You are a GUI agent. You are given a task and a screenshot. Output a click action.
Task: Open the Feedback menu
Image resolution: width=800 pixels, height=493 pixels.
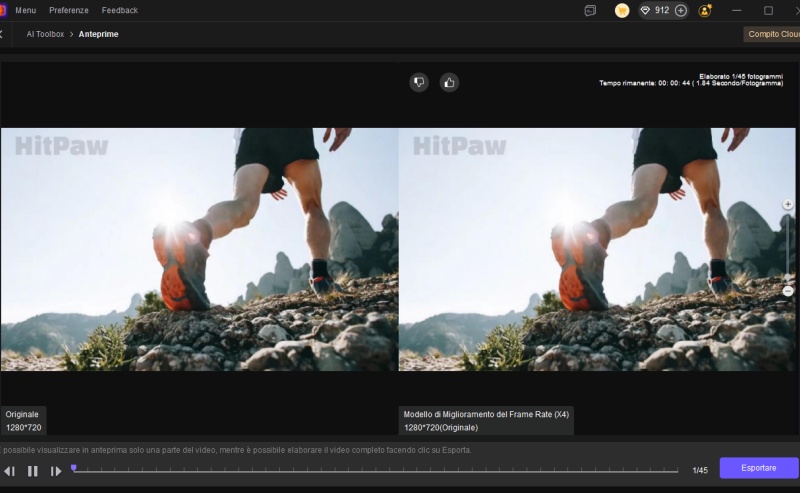[119, 10]
